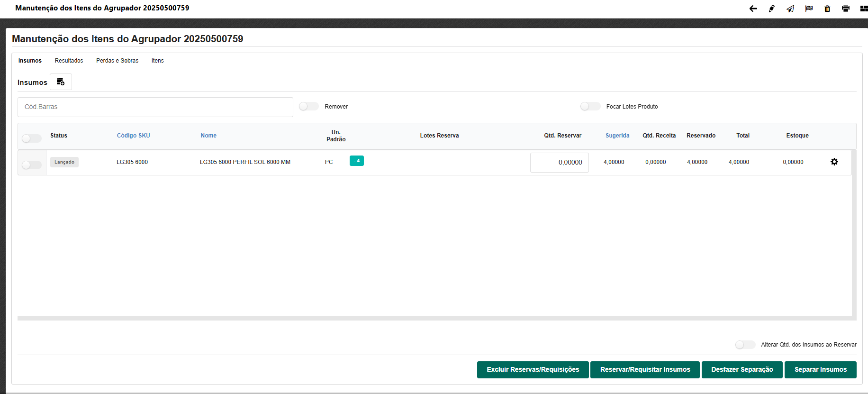Sort table by Código SKU column

pyautogui.click(x=133, y=136)
